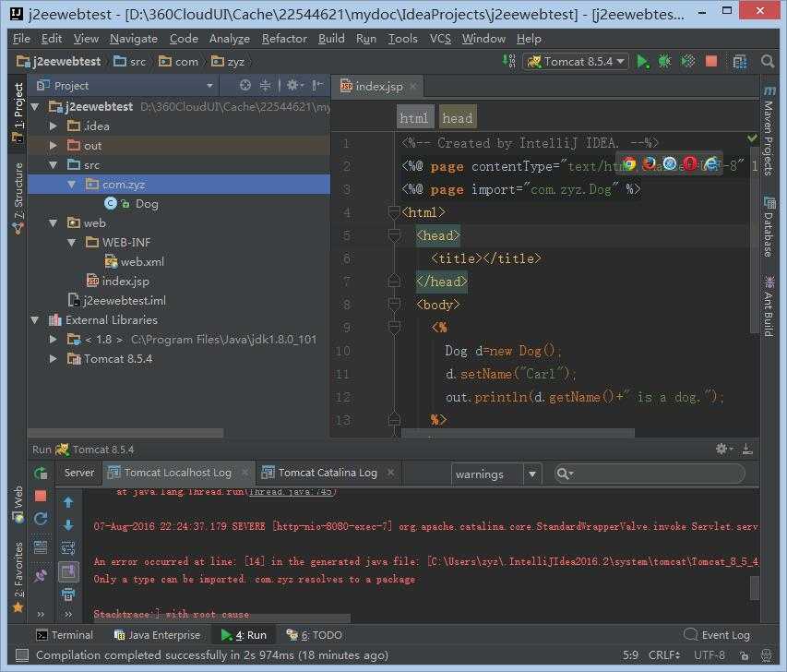Run with coverage icon in toolbar
Viewport: 787px width, 672px height.
(x=687, y=62)
